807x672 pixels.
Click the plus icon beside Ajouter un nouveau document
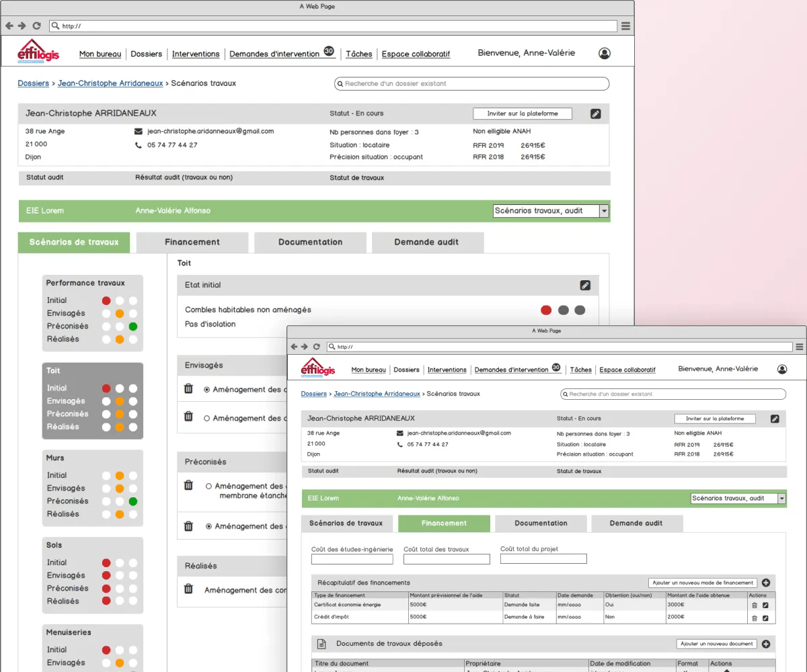[x=765, y=644]
